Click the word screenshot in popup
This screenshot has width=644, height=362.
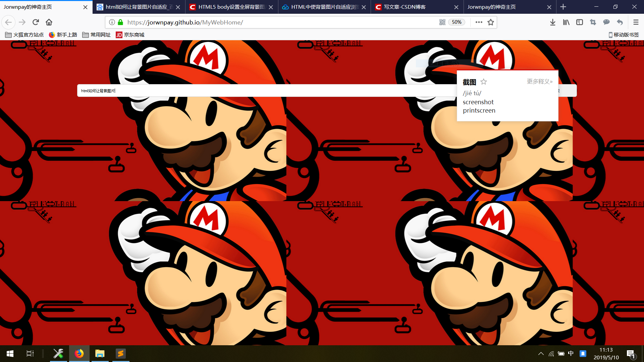point(478,102)
